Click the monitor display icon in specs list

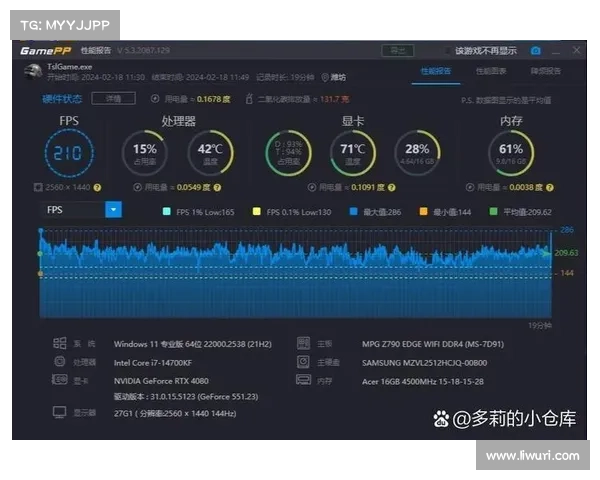(x=59, y=412)
